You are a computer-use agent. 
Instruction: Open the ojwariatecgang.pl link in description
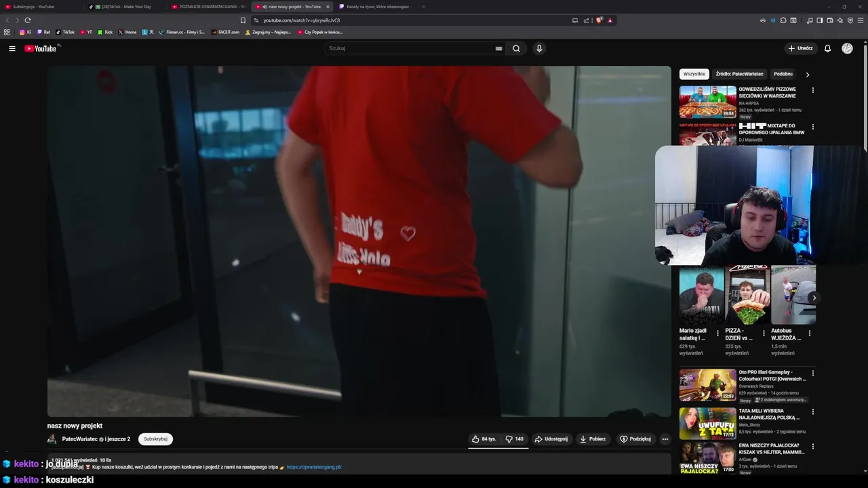tap(314, 467)
